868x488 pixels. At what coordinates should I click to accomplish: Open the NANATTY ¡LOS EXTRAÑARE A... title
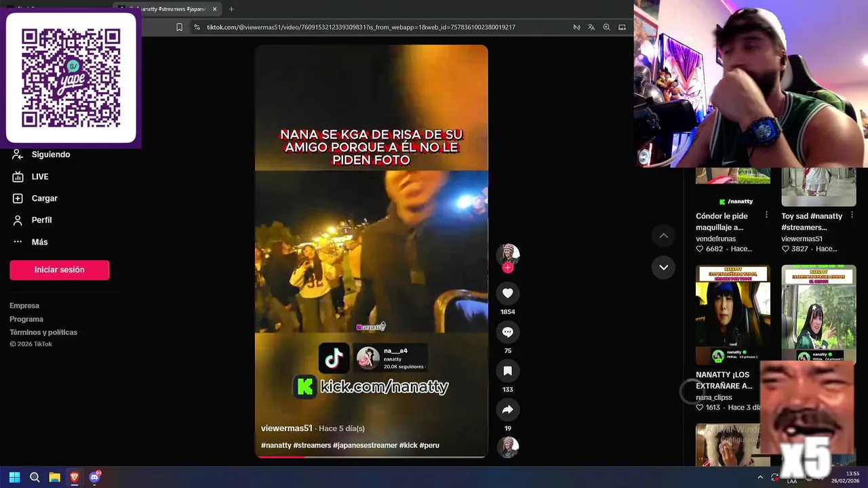point(724,380)
